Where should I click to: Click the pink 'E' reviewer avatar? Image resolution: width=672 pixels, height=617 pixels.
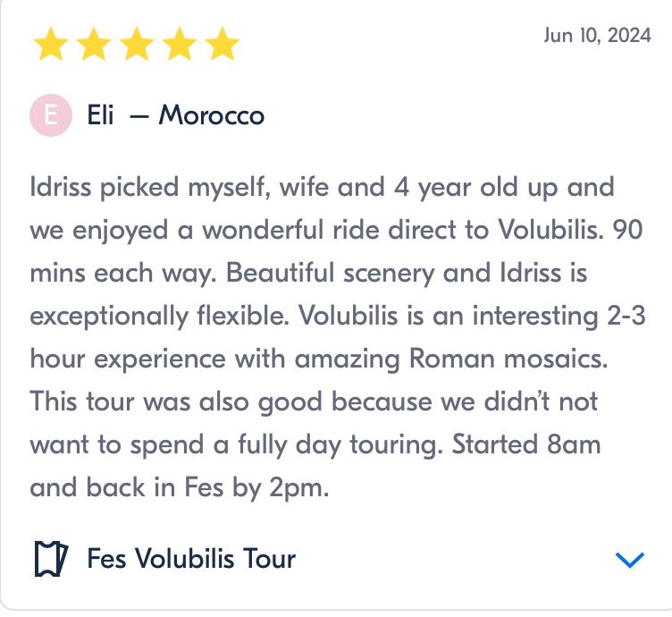[51, 116]
